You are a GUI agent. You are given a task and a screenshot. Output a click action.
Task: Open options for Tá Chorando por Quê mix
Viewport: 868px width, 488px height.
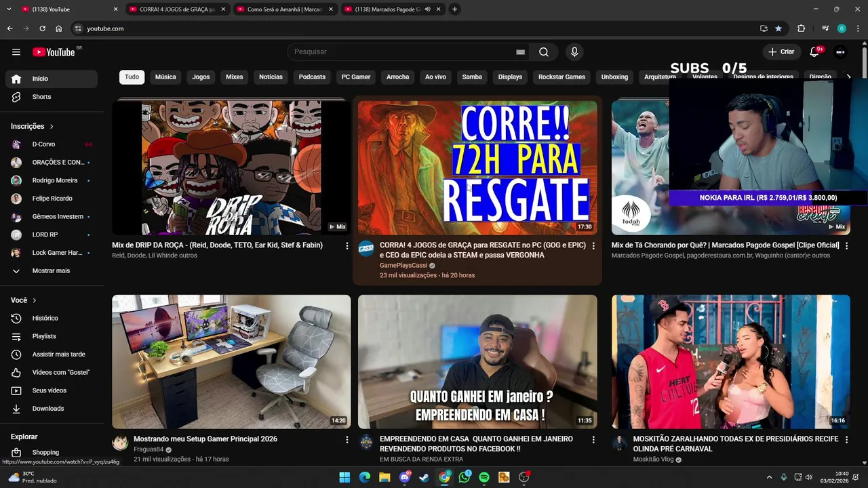(846, 246)
